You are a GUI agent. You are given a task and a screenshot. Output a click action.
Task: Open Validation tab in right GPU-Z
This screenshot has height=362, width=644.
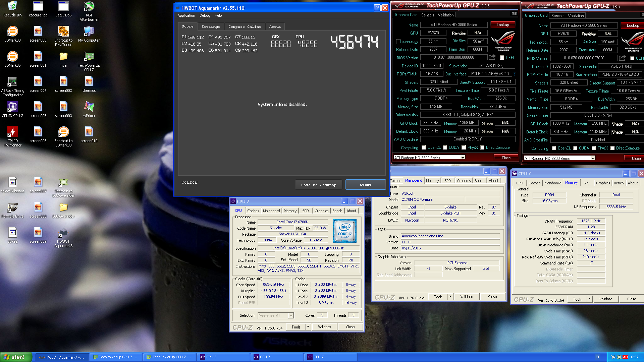[576, 16]
